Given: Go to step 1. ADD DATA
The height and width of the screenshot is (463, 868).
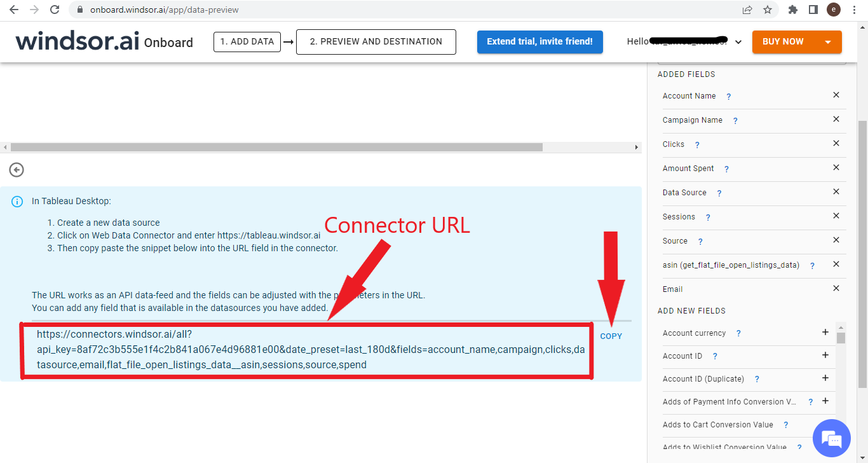Looking at the screenshot, I should (x=247, y=41).
